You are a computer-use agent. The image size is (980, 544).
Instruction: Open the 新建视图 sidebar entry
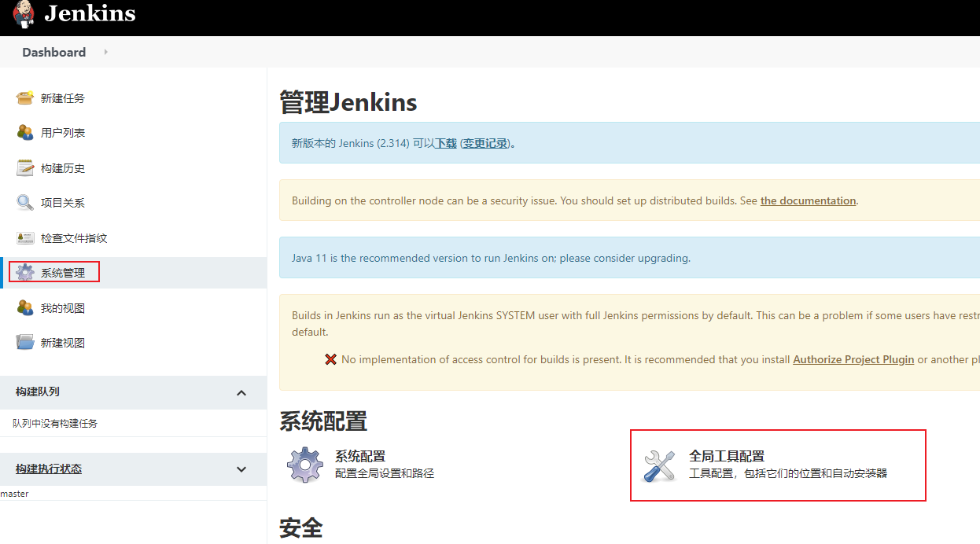coord(63,343)
